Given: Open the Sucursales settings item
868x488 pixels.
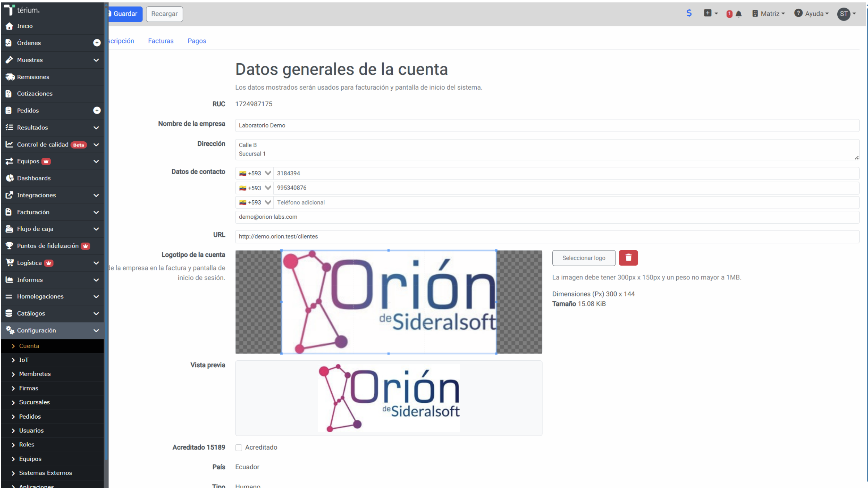Looking at the screenshot, I should tap(52, 402).
